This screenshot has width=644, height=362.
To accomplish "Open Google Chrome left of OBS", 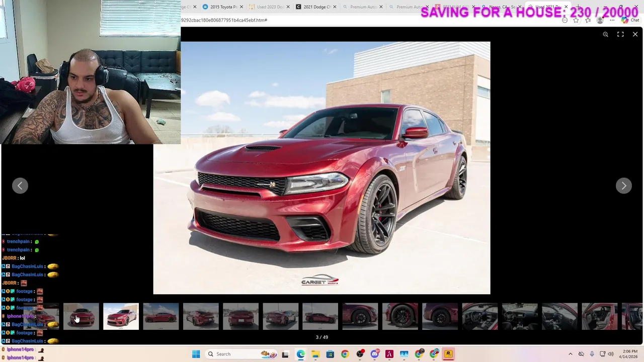I will point(345,354).
